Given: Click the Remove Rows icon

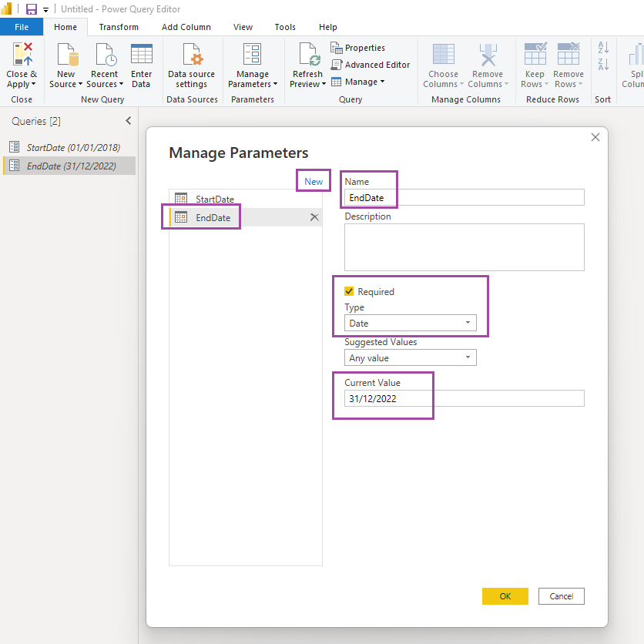Looking at the screenshot, I should point(569,53).
